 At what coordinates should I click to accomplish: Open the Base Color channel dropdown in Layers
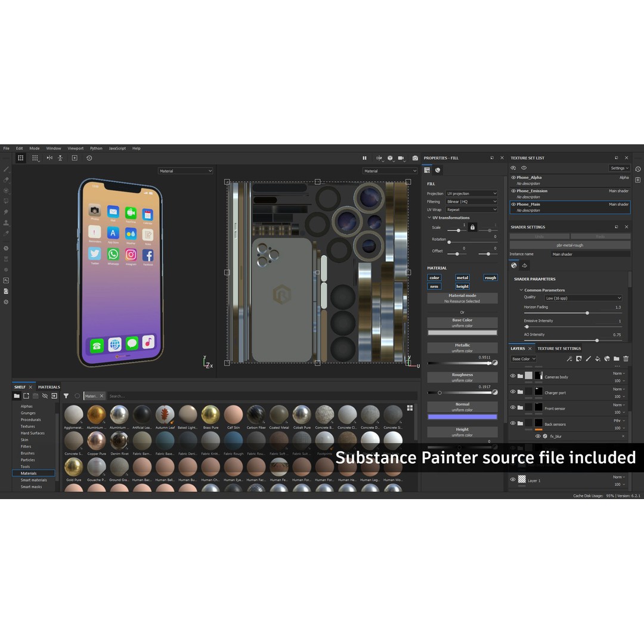(524, 359)
